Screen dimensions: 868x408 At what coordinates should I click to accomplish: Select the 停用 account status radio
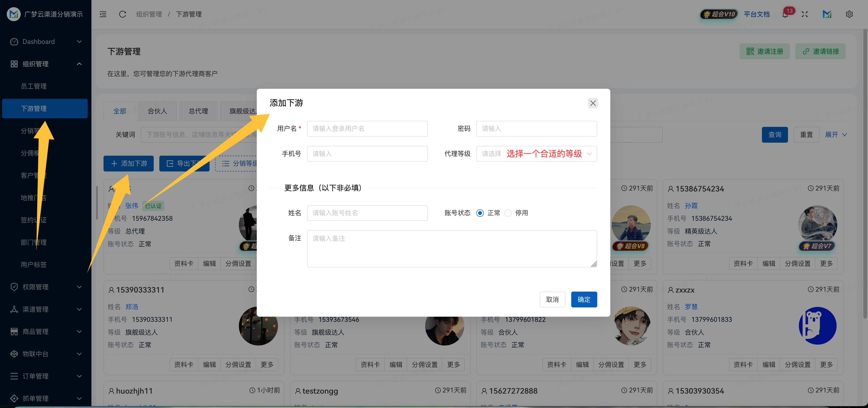(508, 213)
